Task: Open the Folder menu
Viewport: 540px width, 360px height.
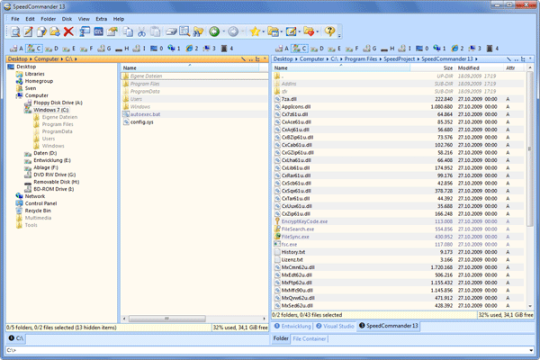Action: coord(48,19)
